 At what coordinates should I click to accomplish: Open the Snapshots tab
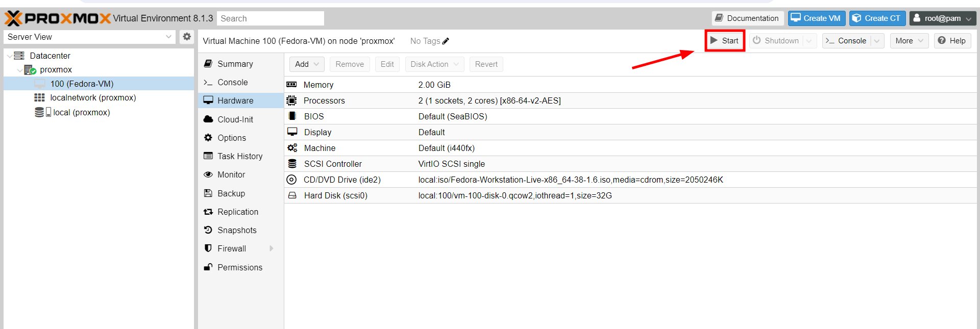[x=237, y=230]
